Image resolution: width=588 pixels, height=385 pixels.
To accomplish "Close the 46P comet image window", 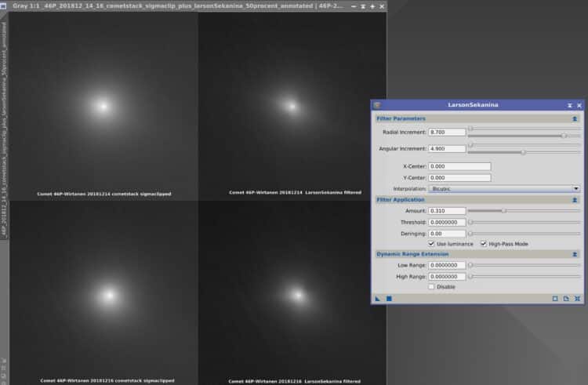I will 382,6.
